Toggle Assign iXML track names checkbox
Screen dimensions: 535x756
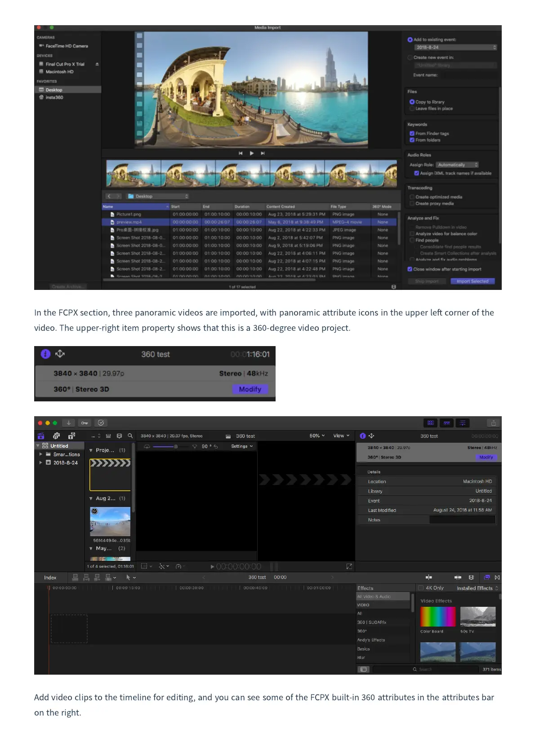point(416,173)
